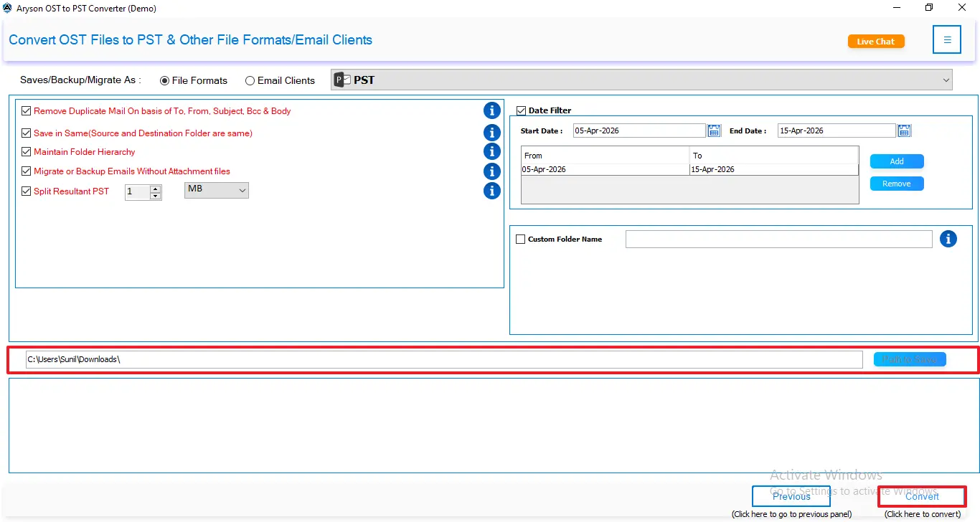Restore down the Aryson window
This screenshot has width=980, height=522.
(929, 8)
